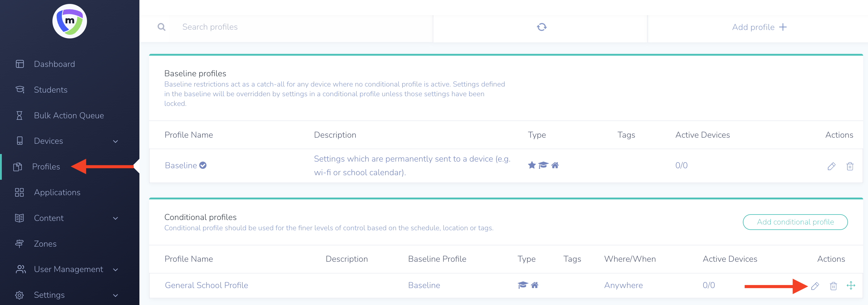Click the Applications grid icon

click(x=19, y=192)
